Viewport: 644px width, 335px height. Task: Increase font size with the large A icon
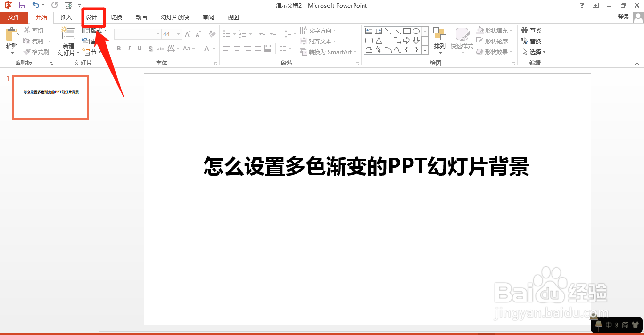188,34
